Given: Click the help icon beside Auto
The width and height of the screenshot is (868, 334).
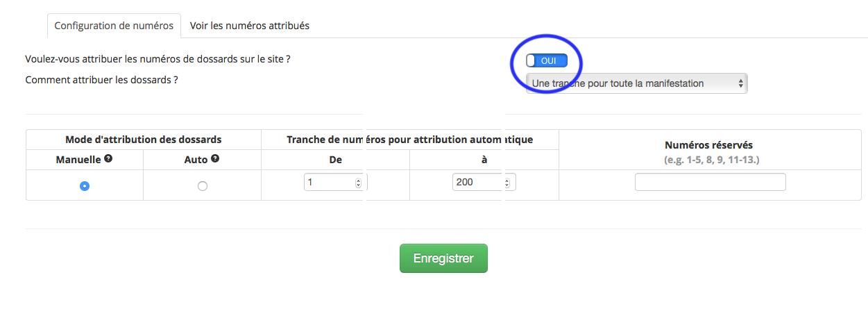Looking at the screenshot, I should click(215, 159).
